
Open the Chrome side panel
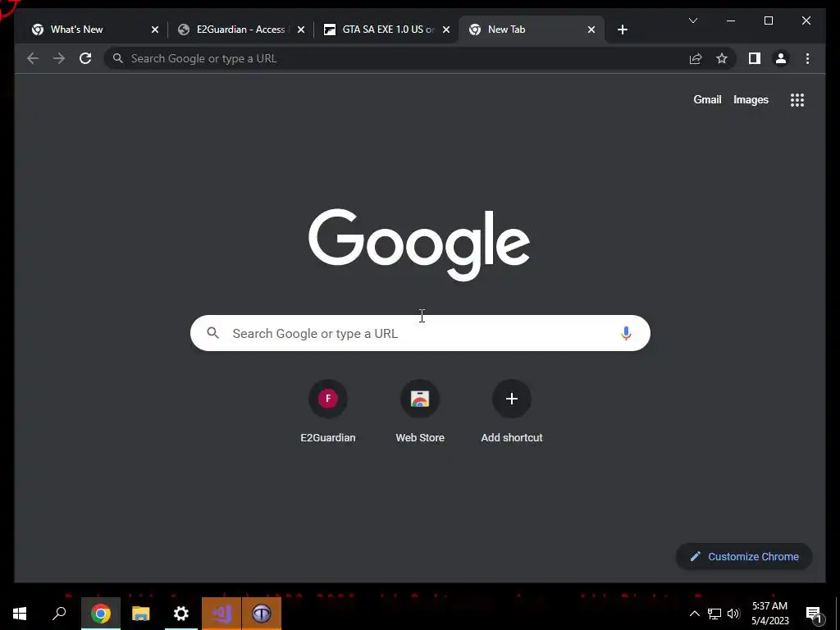755,58
